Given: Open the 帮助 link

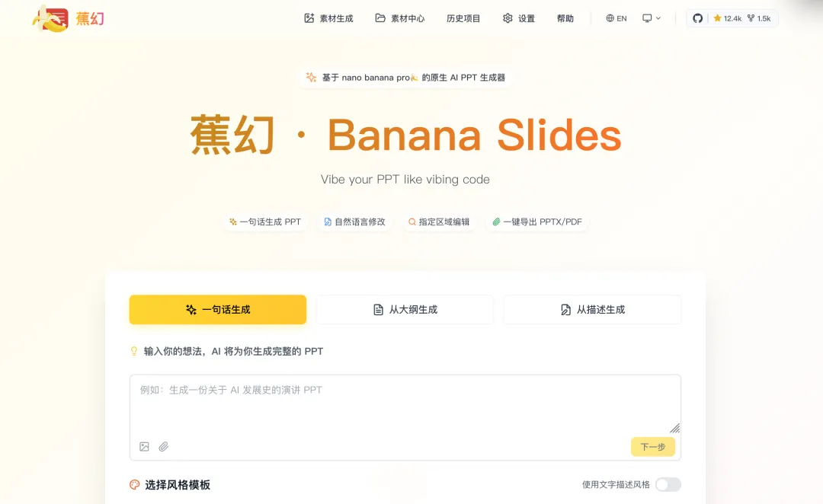Looking at the screenshot, I should [565, 18].
